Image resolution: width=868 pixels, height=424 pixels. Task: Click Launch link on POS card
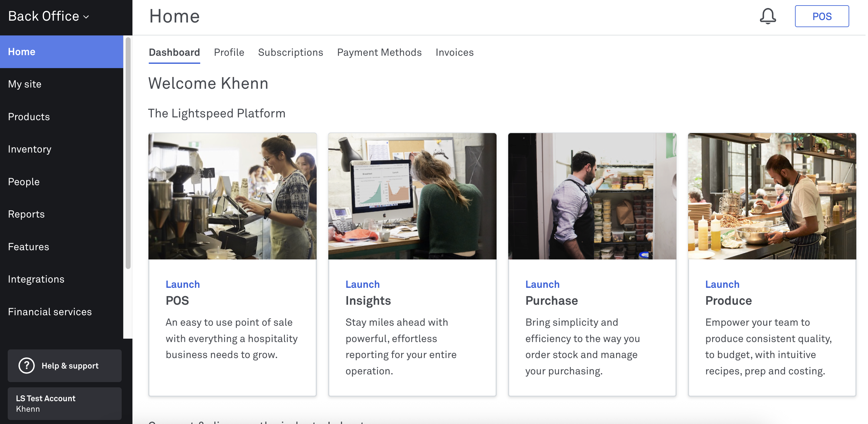click(183, 284)
